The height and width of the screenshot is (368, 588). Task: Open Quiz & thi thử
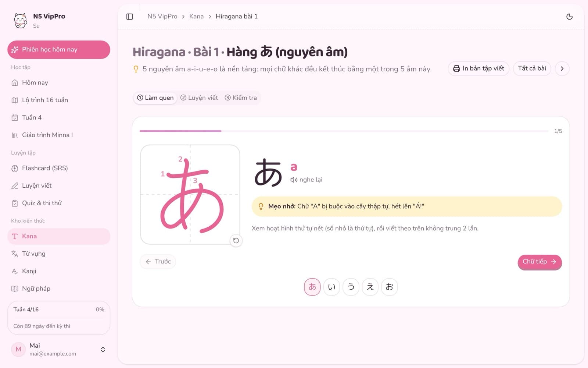click(x=59, y=203)
